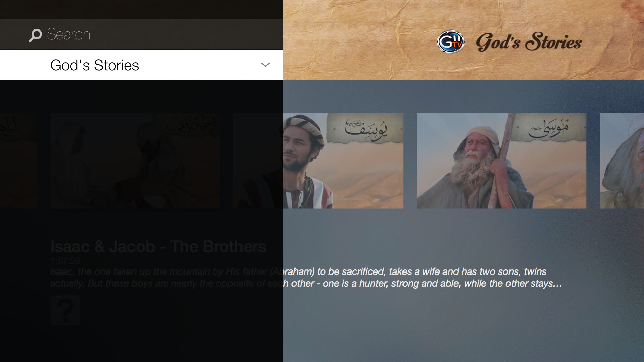The image size is (644, 362).
Task: Select the dimmed Abraham thumbnail at left edge
Action: 18,161
